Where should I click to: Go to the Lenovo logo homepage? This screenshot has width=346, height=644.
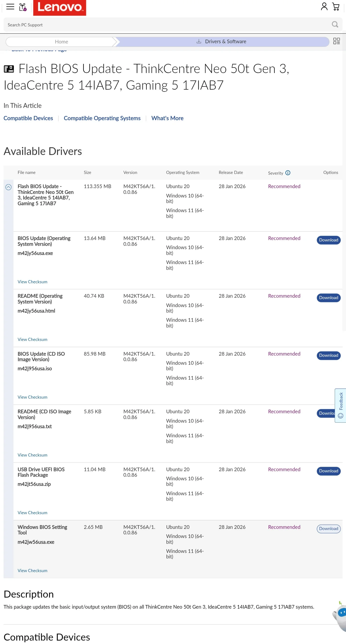[60, 7]
